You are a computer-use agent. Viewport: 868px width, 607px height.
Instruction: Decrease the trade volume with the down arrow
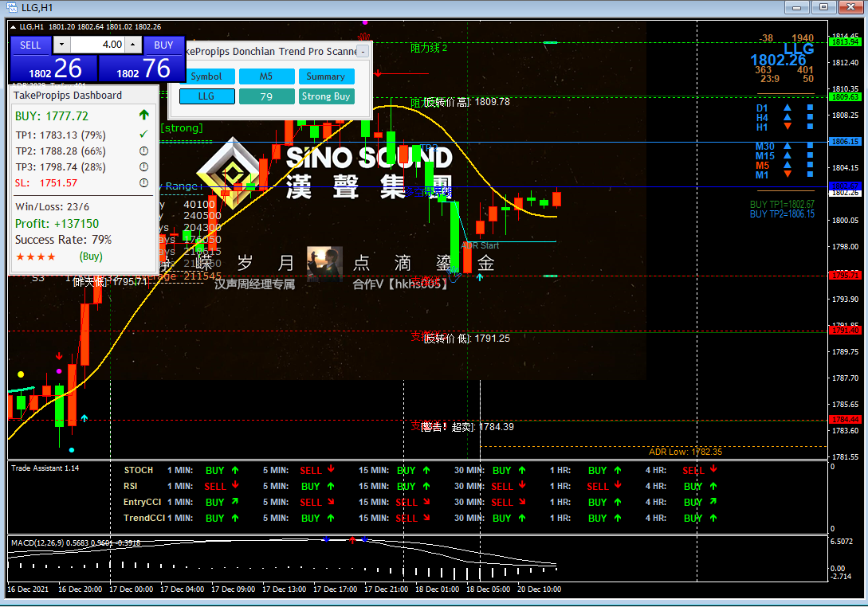(61, 45)
